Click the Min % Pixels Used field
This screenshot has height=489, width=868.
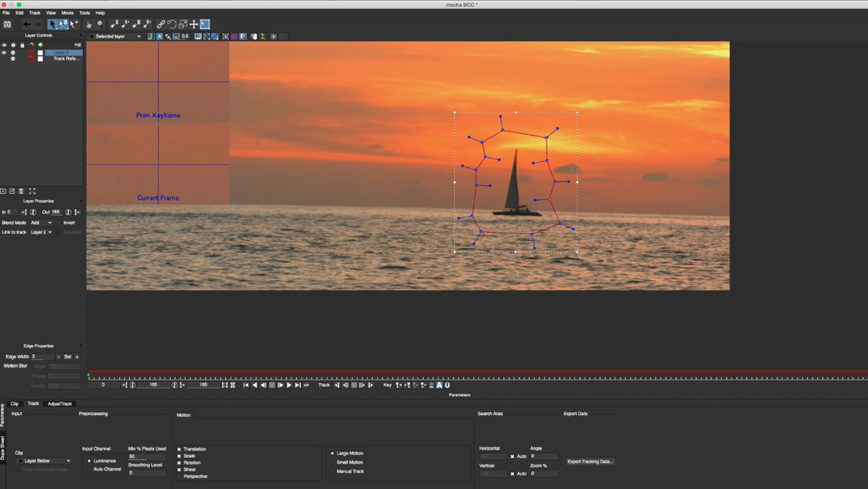146,456
